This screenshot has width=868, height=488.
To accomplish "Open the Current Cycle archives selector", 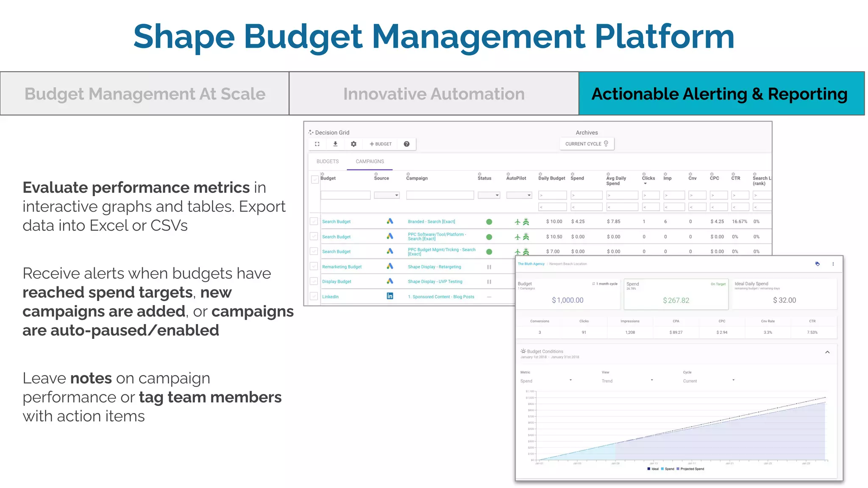I will 587,144.
